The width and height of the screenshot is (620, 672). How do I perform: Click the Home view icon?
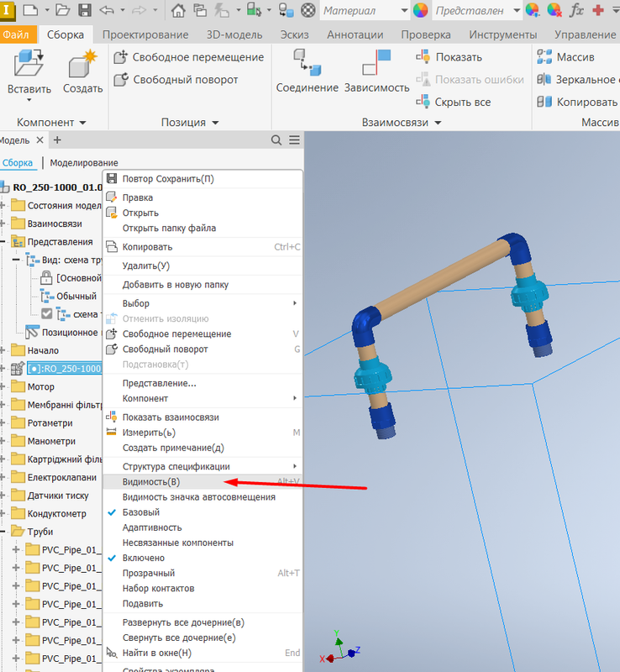[x=178, y=10]
